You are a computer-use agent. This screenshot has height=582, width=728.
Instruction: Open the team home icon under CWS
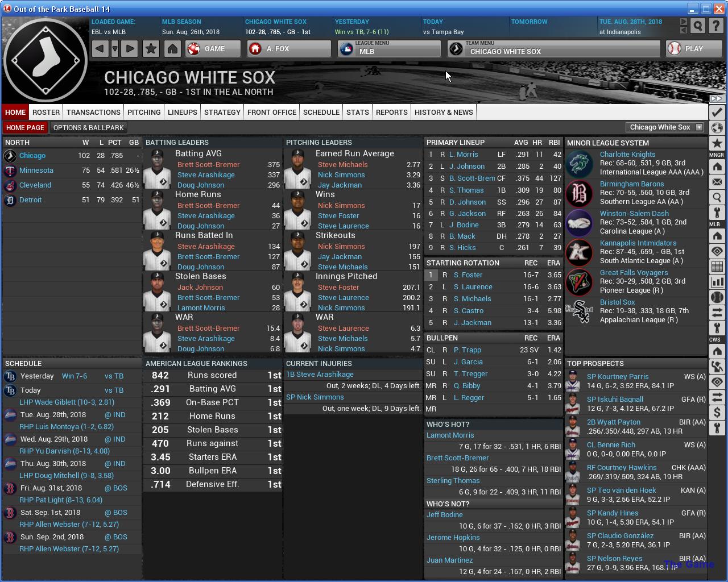tap(717, 351)
